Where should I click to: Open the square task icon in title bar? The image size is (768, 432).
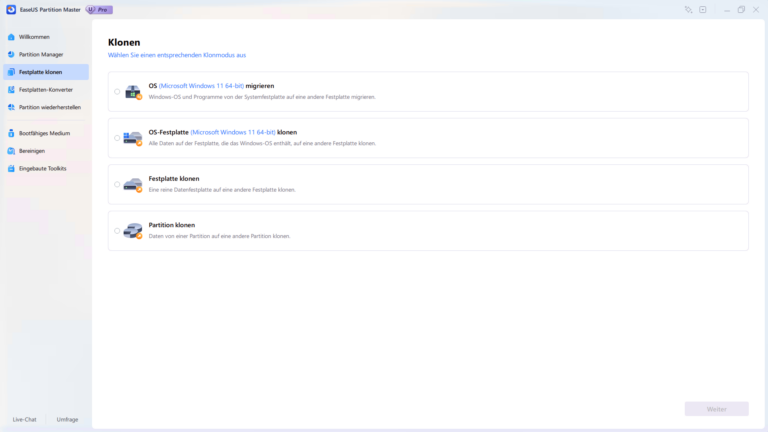(703, 10)
